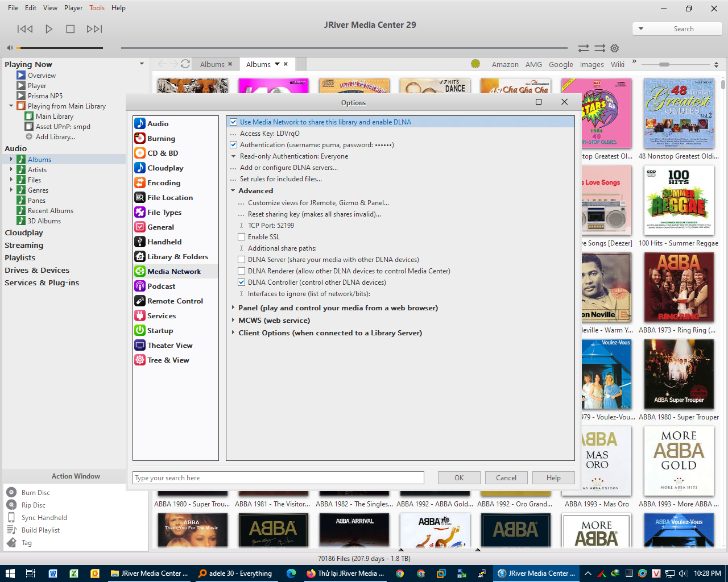Click Add or configure DLNA servers
The height and width of the screenshot is (582, 728).
point(289,168)
